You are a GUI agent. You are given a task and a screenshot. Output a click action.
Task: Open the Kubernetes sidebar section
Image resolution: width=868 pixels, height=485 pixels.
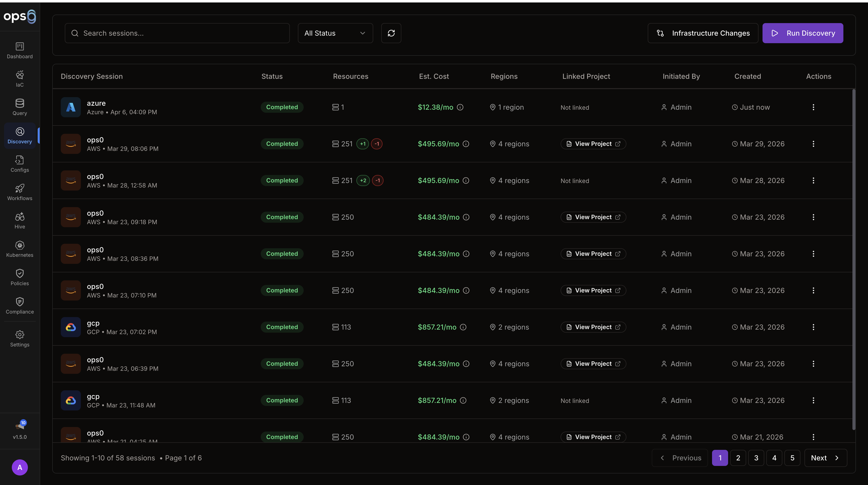[20, 249]
